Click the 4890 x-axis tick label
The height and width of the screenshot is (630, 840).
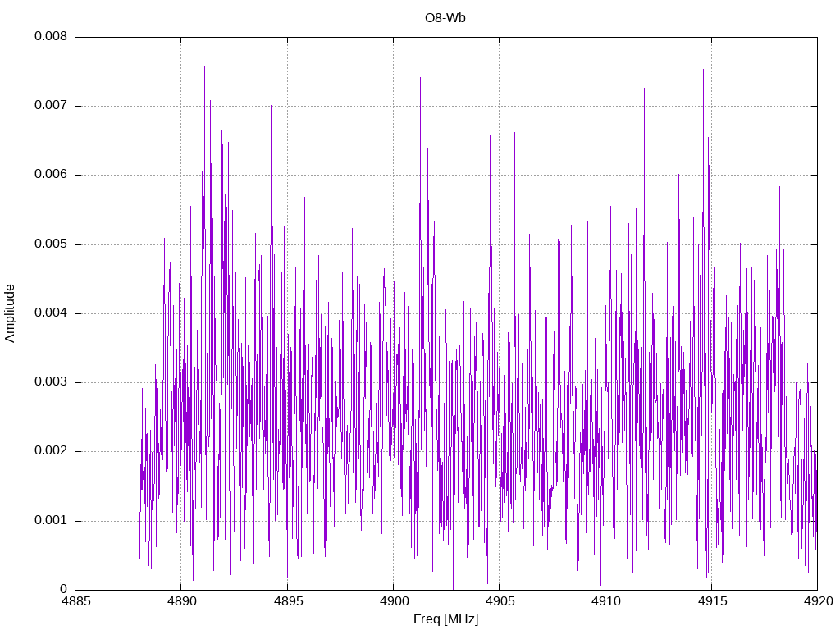tap(181, 601)
